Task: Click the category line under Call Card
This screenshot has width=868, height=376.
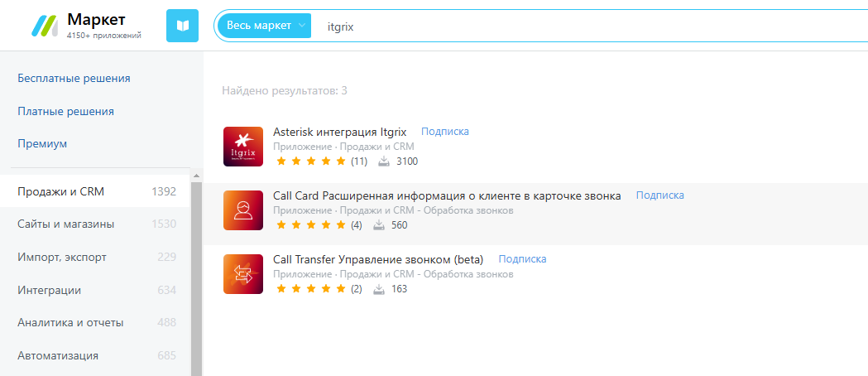Action: [x=393, y=210]
